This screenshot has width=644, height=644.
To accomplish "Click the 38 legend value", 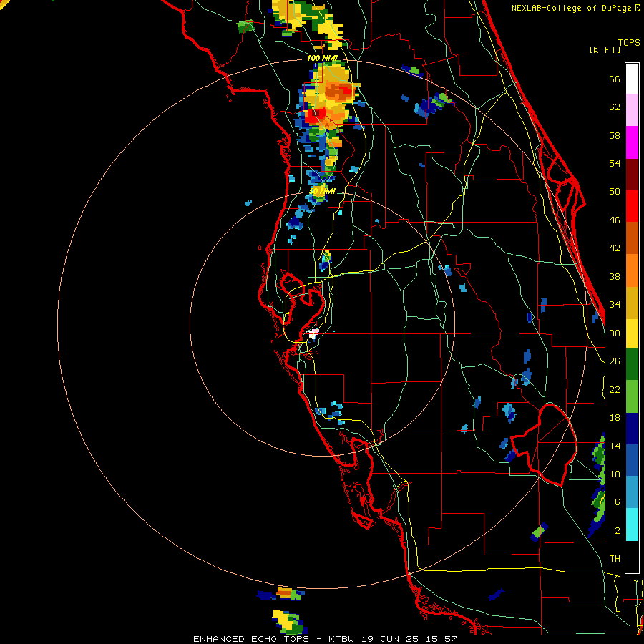I will (615, 277).
